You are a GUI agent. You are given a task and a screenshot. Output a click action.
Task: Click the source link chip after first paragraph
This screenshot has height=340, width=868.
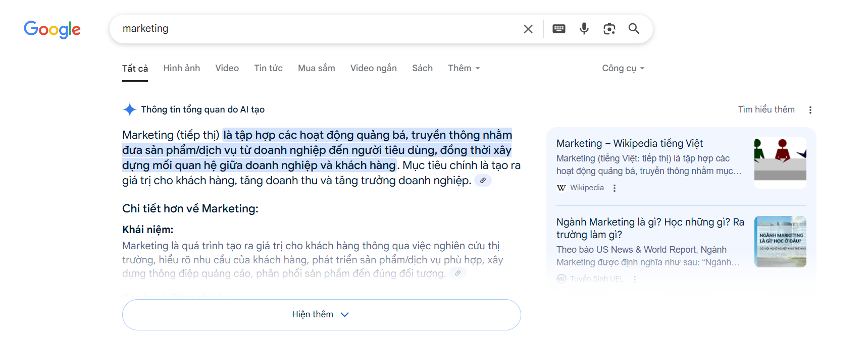[x=483, y=181]
